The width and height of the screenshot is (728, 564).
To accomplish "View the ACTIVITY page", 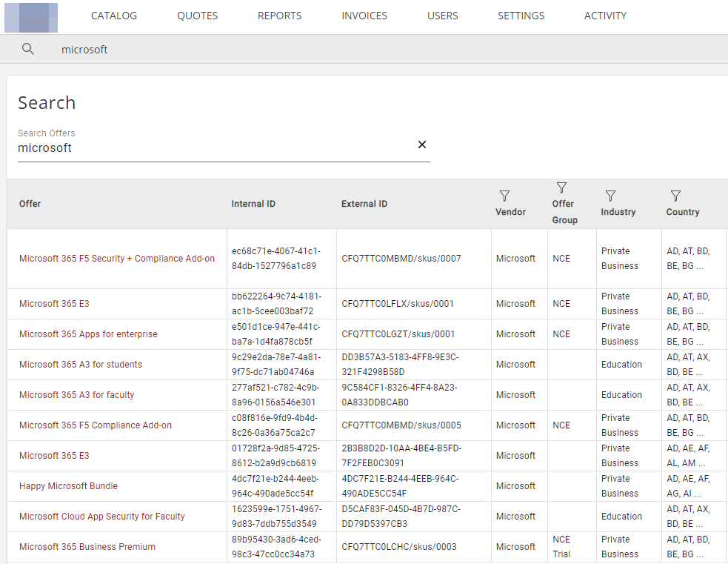I will (x=605, y=15).
